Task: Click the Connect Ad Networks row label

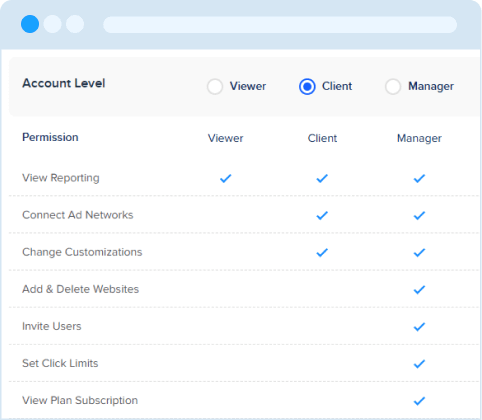Action: click(x=78, y=215)
